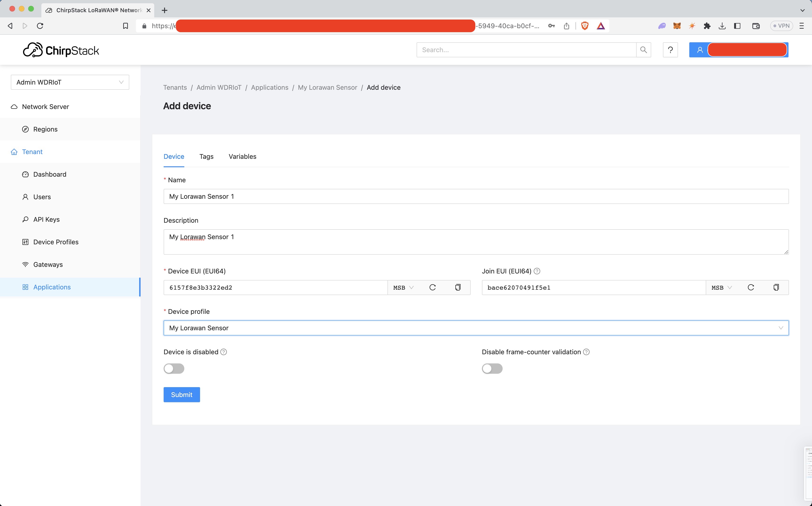
Task: Click the Join EUI help icon
Action: pos(537,271)
